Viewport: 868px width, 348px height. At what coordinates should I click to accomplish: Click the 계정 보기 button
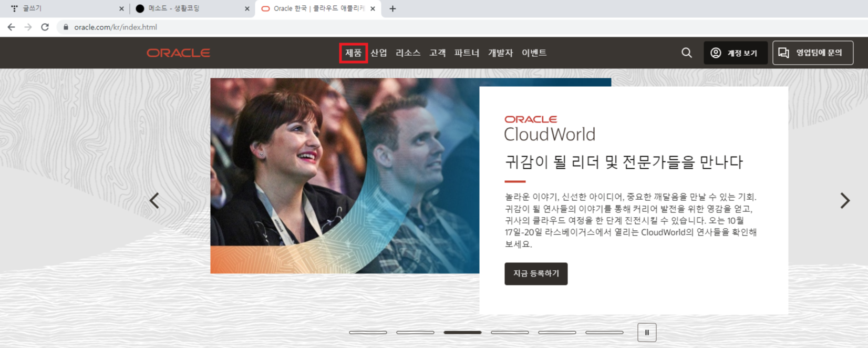pyautogui.click(x=736, y=53)
